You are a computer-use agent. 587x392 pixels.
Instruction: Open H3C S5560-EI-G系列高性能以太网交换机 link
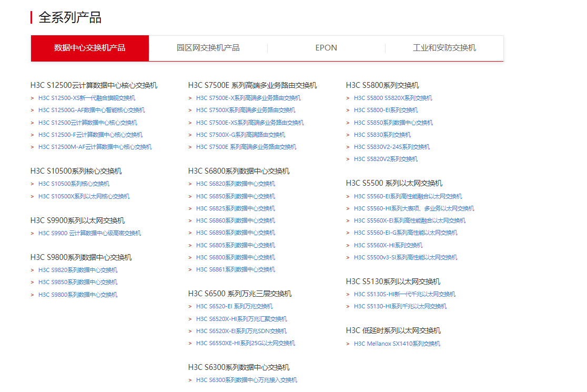pyautogui.click(x=406, y=233)
